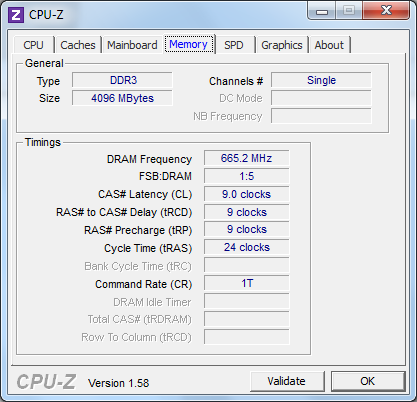The image size is (417, 402).
Task: Click the Version 1.58 text
Action: [118, 383]
